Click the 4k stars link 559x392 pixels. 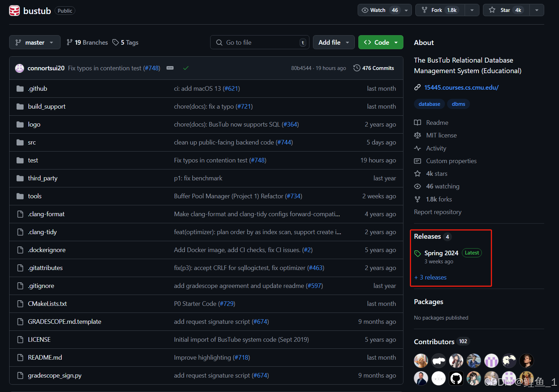point(437,174)
